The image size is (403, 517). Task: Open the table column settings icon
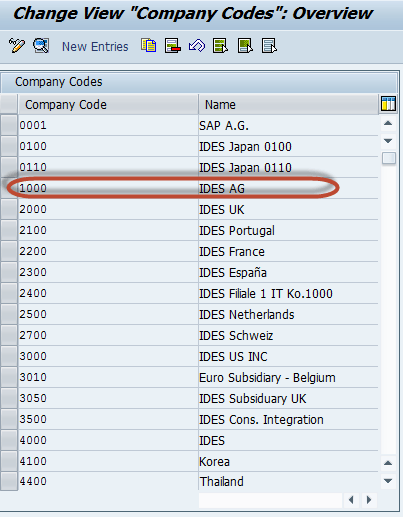coord(388,104)
